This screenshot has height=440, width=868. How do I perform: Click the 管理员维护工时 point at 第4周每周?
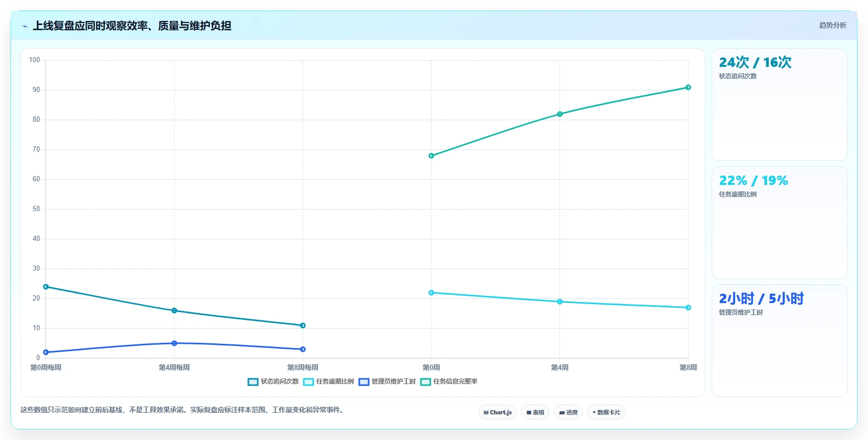[x=174, y=343]
